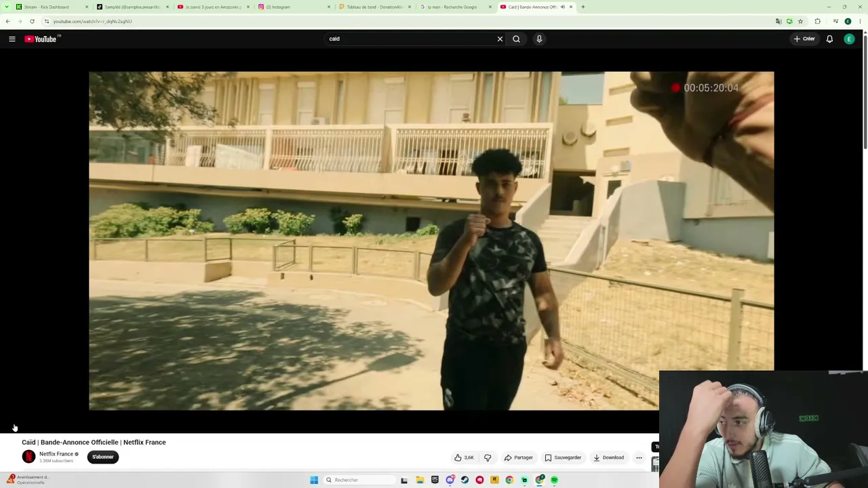Go back to the previous page
This screenshot has width=868, height=488.
tap(7, 21)
